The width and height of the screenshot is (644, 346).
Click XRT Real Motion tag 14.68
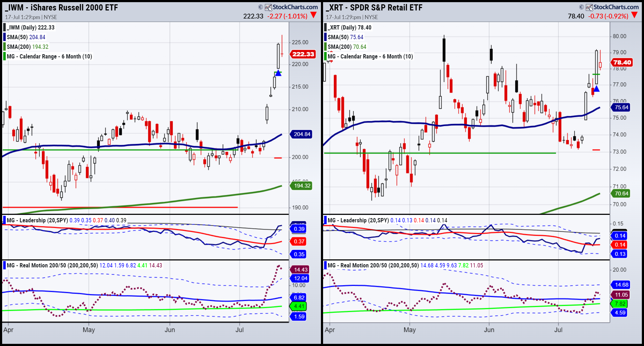[621, 285]
